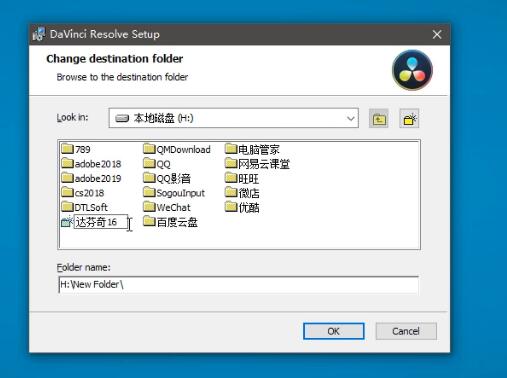507x378 pixels.
Task: Select the 网易云课堂 folder icon
Action: click(x=231, y=163)
